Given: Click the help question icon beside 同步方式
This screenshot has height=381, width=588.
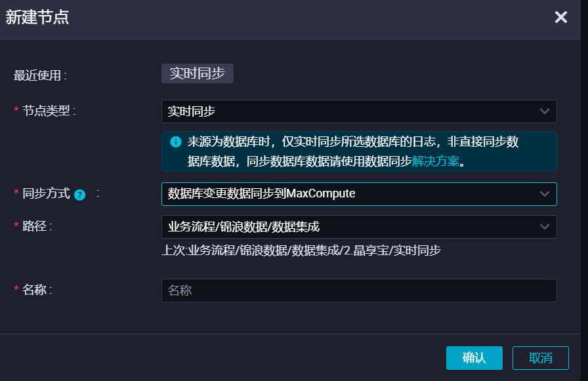Looking at the screenshot, I should [x=80, y=195].
